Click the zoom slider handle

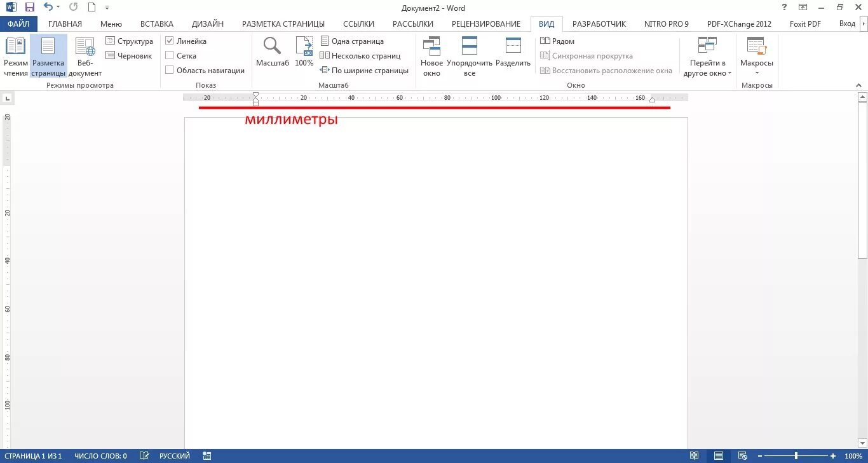pyautogui.click(x=796, y=456)
